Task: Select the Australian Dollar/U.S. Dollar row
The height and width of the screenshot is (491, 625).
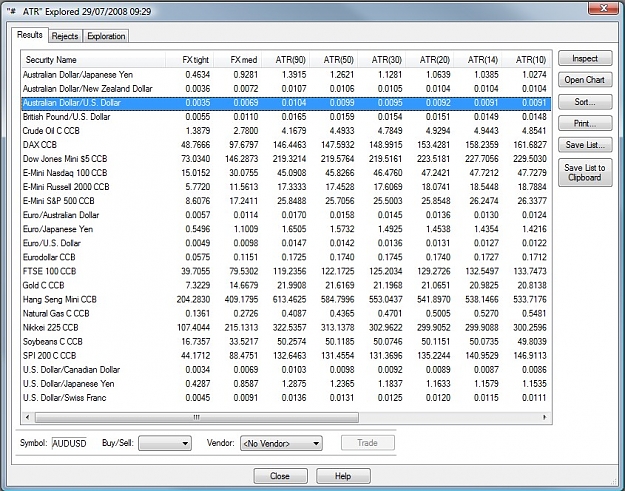Action: (x=286, y=103)
